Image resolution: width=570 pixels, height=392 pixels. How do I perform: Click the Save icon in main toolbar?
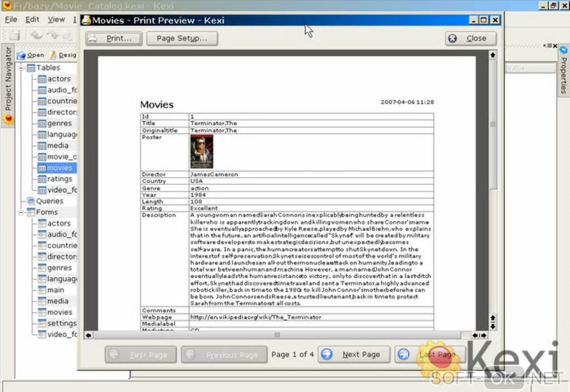pos(15,35)
